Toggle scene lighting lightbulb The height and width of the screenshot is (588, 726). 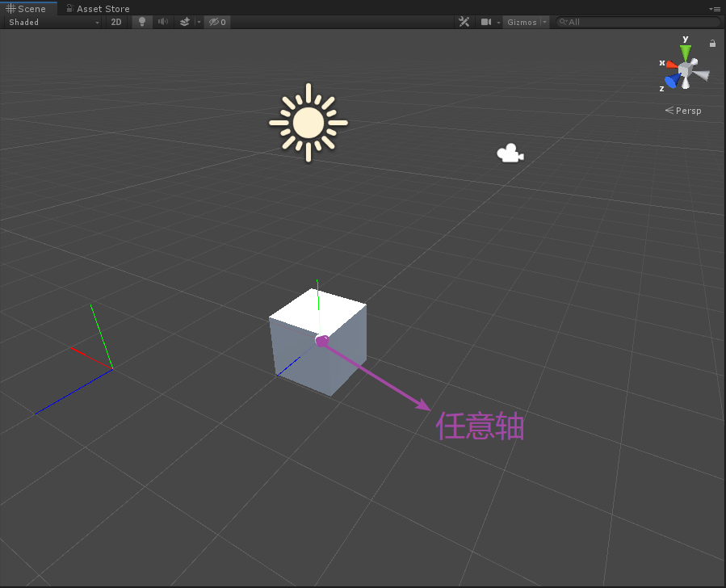click(x=142, y=23)
